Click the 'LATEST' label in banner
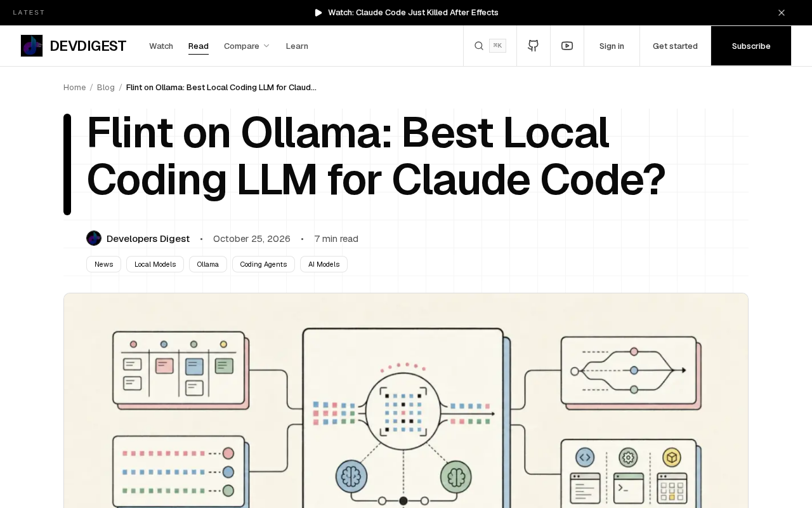Viewport: 812px width, 508px height. pos(29,13)
